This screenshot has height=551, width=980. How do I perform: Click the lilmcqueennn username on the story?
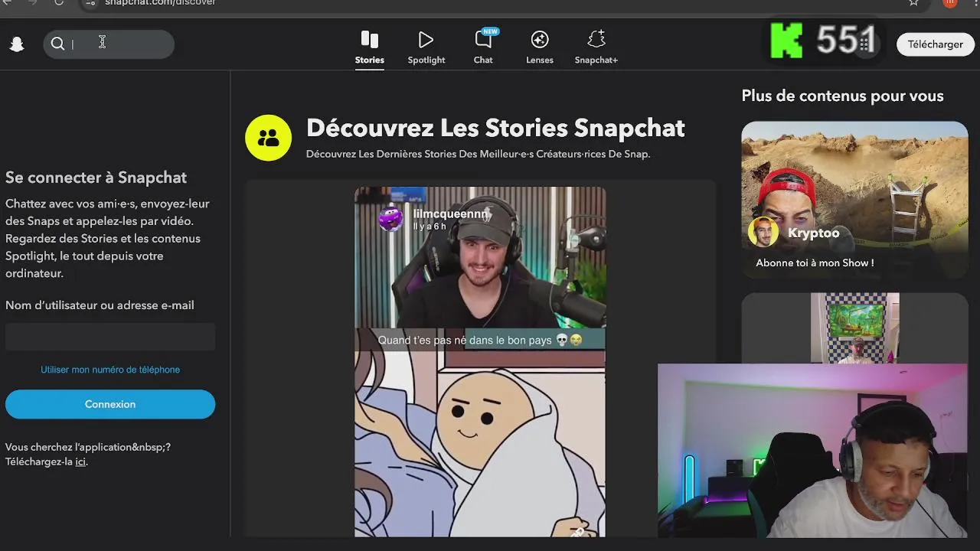click(450, 214)
